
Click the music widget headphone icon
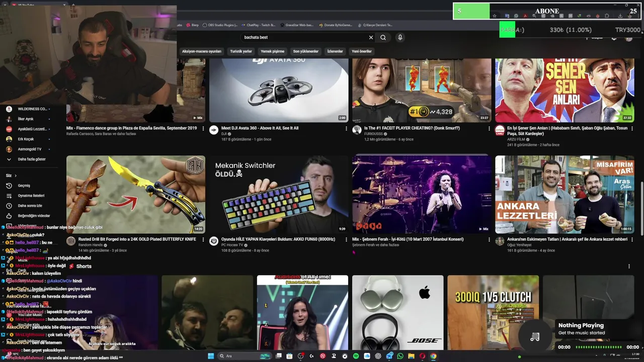pyautogui.click(x=535, y=337)
